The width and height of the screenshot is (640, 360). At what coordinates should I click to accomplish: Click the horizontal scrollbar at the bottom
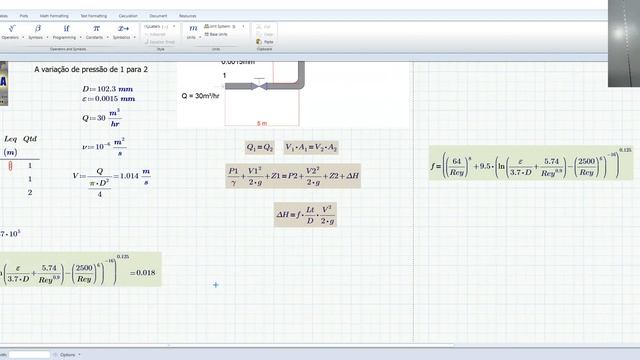(x=227, y=346)
